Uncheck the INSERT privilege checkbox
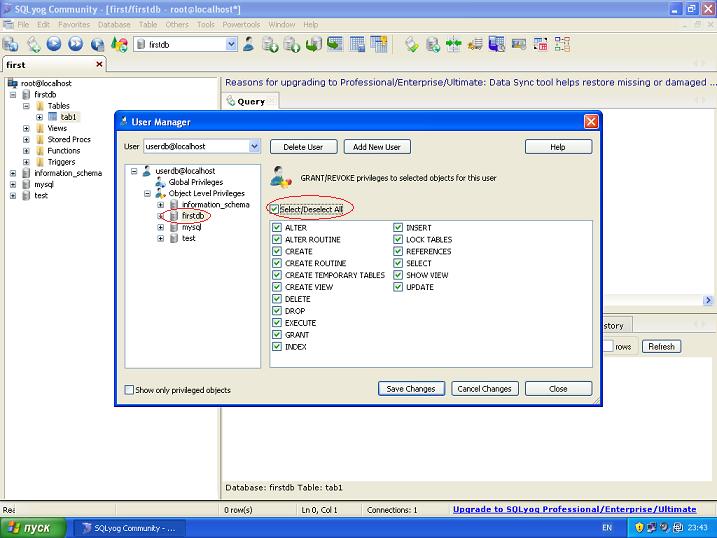The height and width of the screenshot is (538, 717). point(398,227)
